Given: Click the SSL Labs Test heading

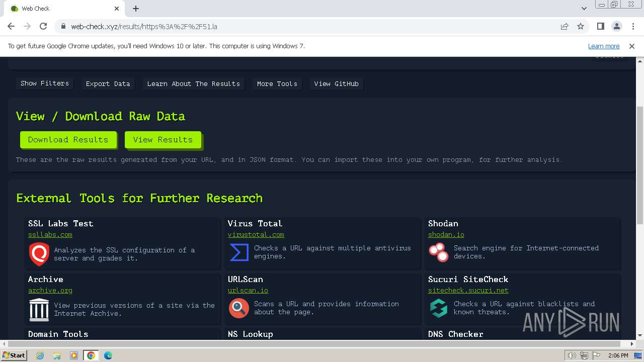Looking at the screenshot, I should point(61,224).
